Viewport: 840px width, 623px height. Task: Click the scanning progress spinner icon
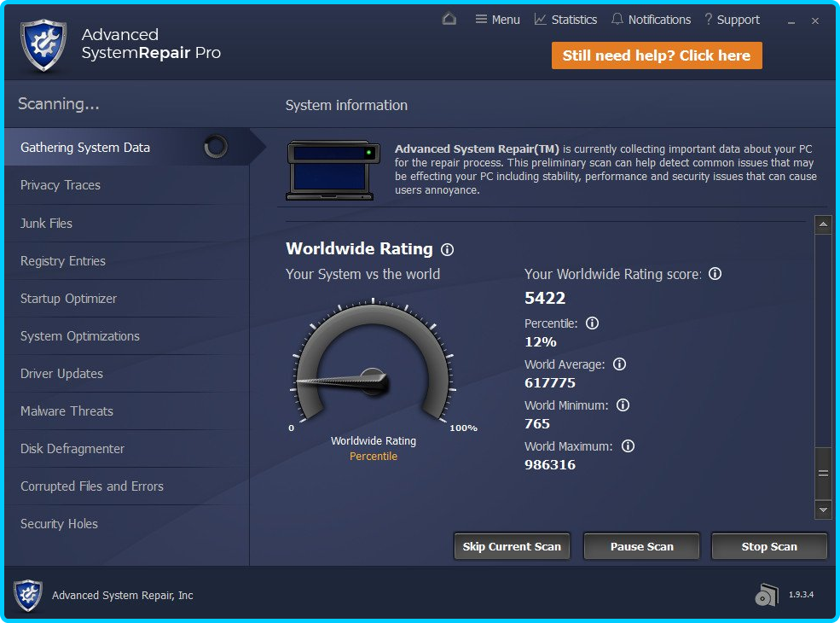click(x=216, y=147)
